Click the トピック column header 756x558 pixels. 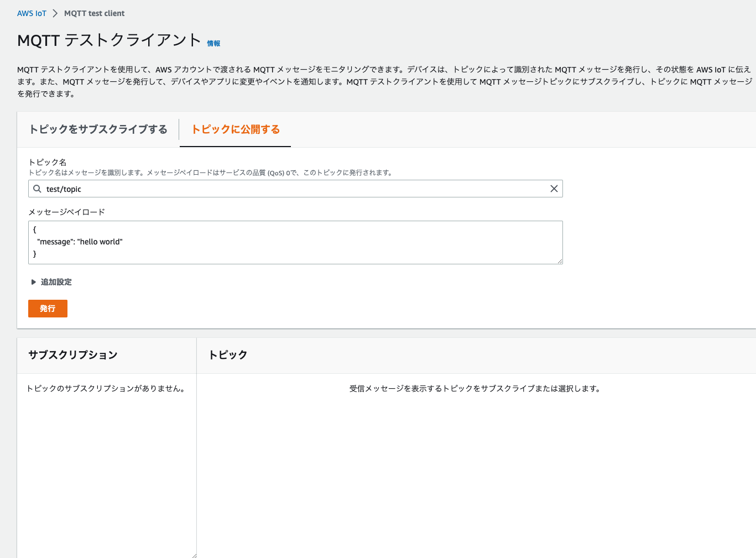(227, 355)
